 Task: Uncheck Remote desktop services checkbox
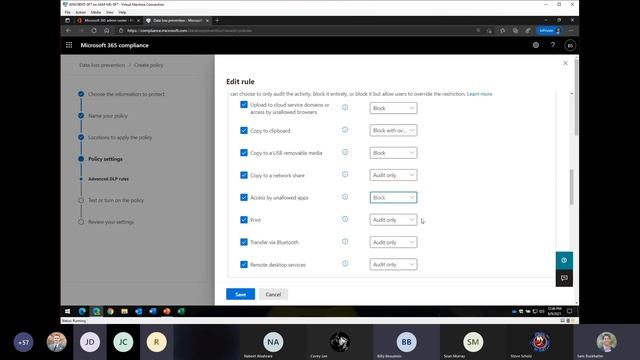coord(244,264)
